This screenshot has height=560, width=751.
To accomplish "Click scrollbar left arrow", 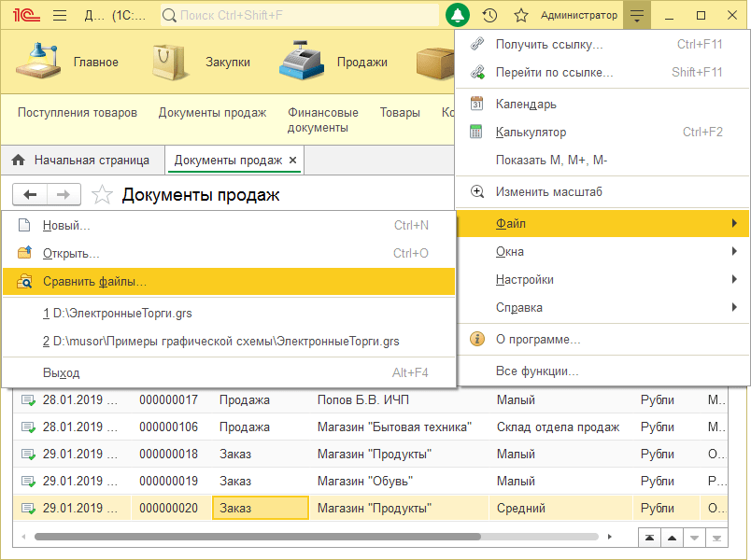I will pyautogui.click(x=23, y=537).
